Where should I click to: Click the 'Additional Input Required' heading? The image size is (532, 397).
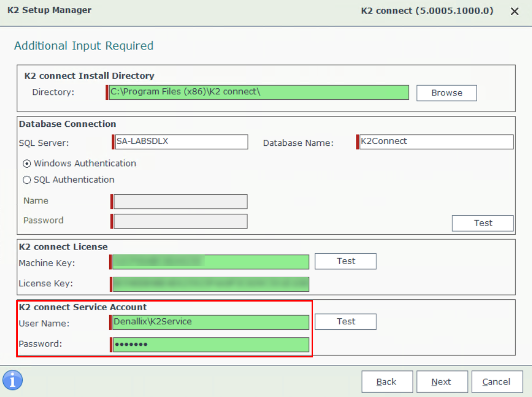coord(84,46)
